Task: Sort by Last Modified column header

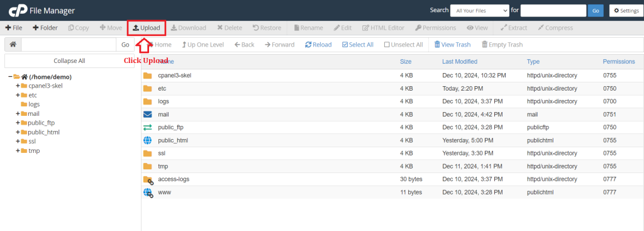Action: coord(460,62)
